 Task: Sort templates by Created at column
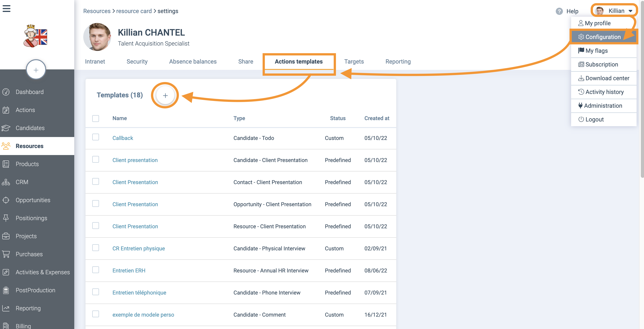pyautogui.click(x=377, y=118)
